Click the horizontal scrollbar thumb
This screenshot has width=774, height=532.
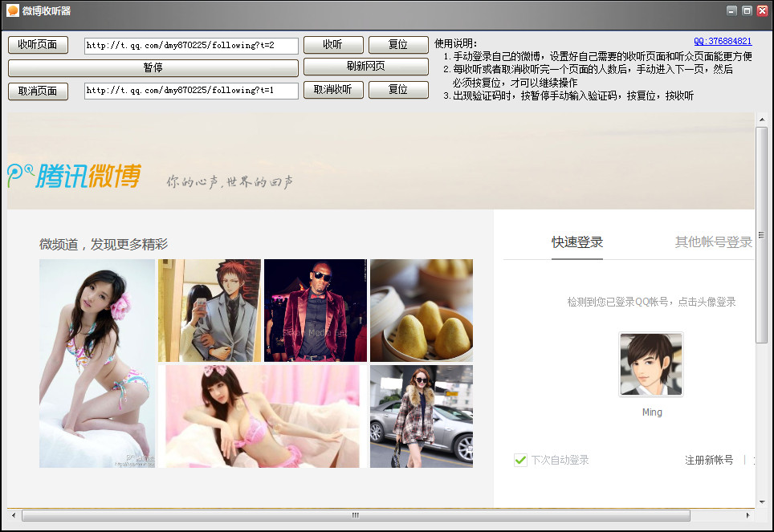pyautogui.click(x=356, y=515)
